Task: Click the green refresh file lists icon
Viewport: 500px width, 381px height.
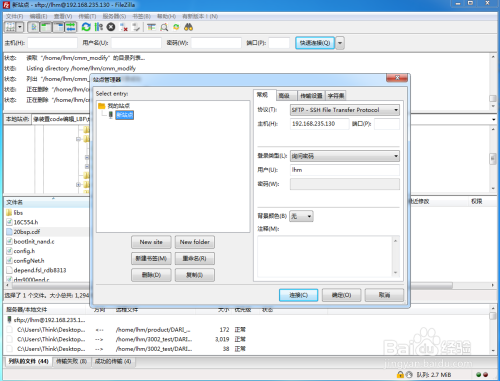Action: (x=86, y=27)
